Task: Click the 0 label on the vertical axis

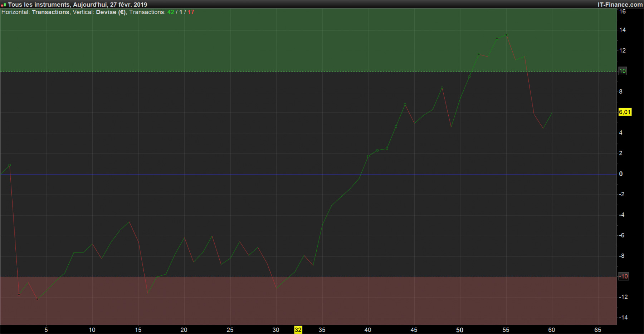Action: pos(621,174)
